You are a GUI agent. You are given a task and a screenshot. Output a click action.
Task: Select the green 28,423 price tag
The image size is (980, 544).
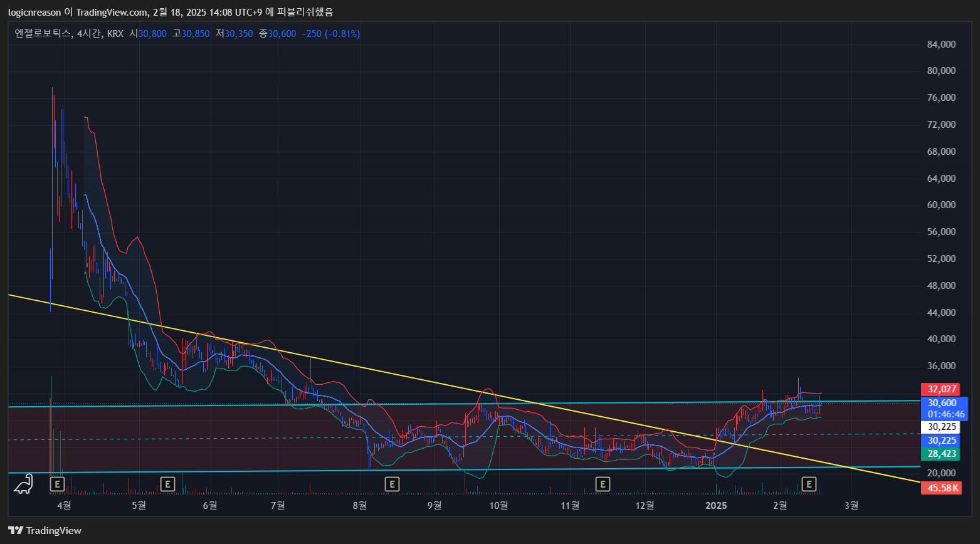(x=940, y=454)
